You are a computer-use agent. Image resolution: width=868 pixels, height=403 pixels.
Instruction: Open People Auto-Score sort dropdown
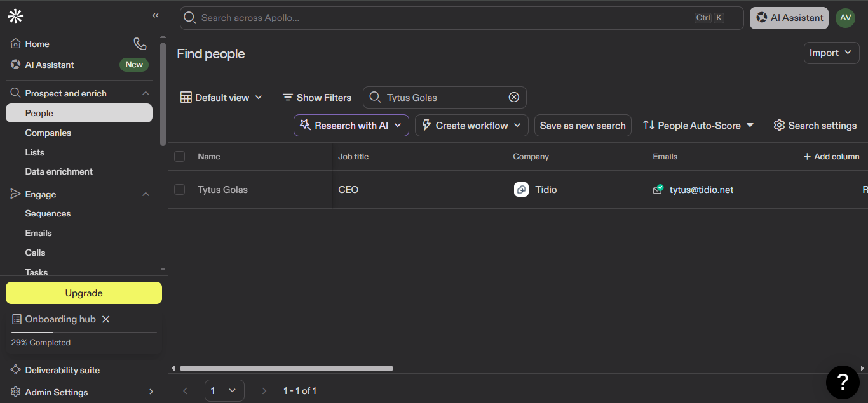click(x=698, y=125)
